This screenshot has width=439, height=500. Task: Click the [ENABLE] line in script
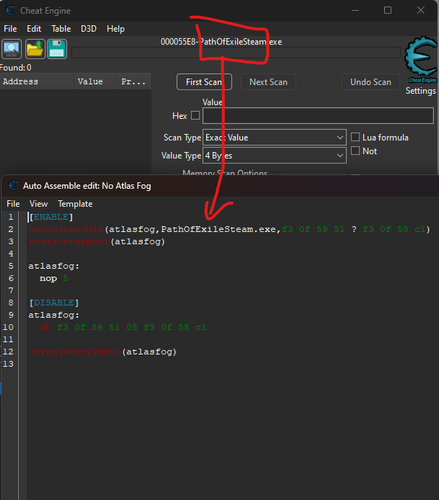coord(51,217)
